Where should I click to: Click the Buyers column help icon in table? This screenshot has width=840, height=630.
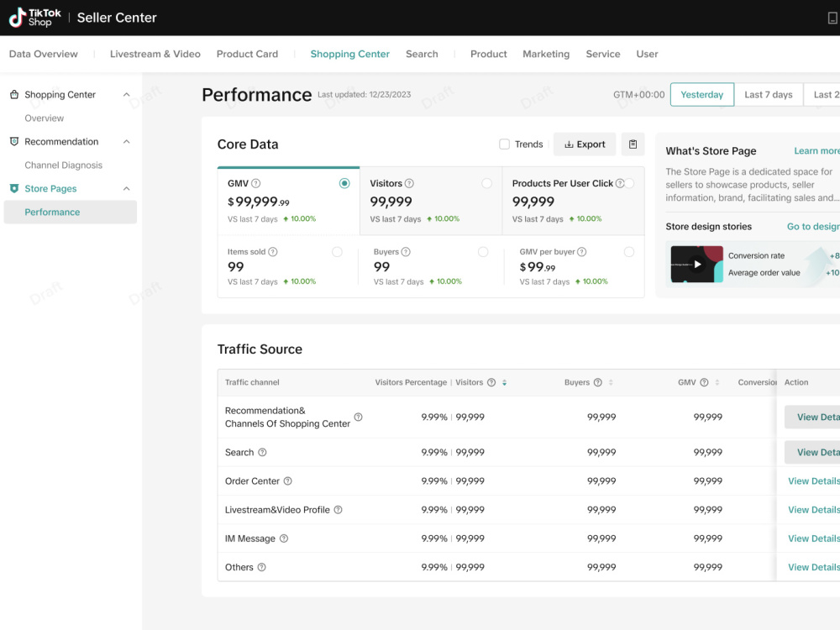598,382
